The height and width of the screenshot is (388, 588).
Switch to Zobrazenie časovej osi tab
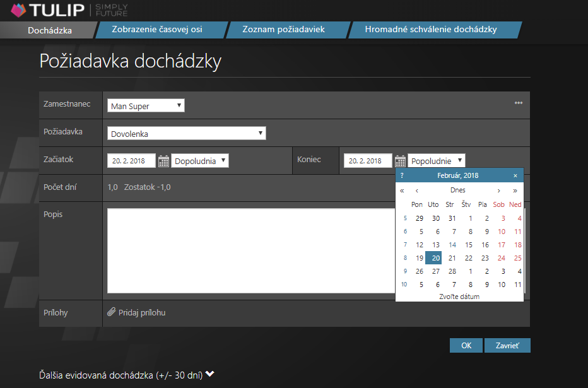[x=156, y=30]
